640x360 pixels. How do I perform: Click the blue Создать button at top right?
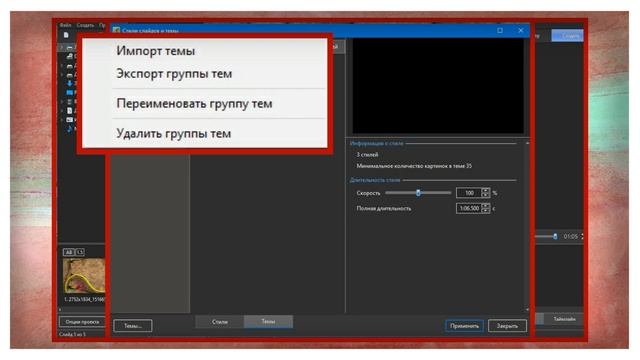568,36
